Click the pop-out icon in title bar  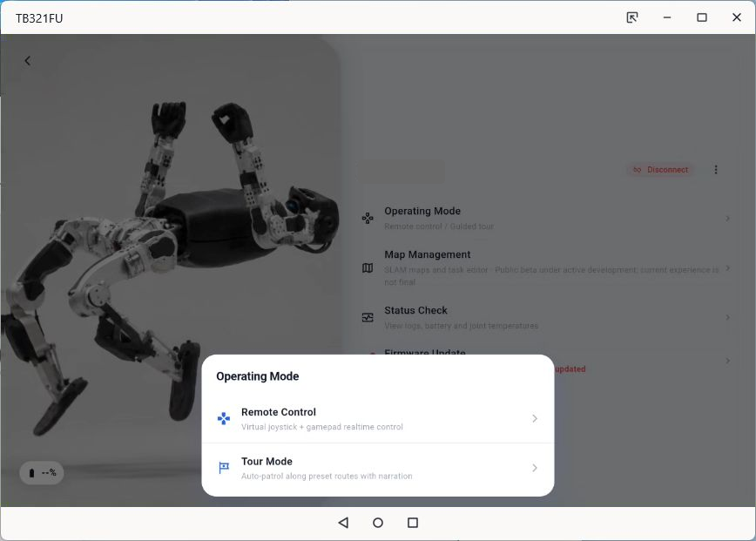(x=632, y=17)
